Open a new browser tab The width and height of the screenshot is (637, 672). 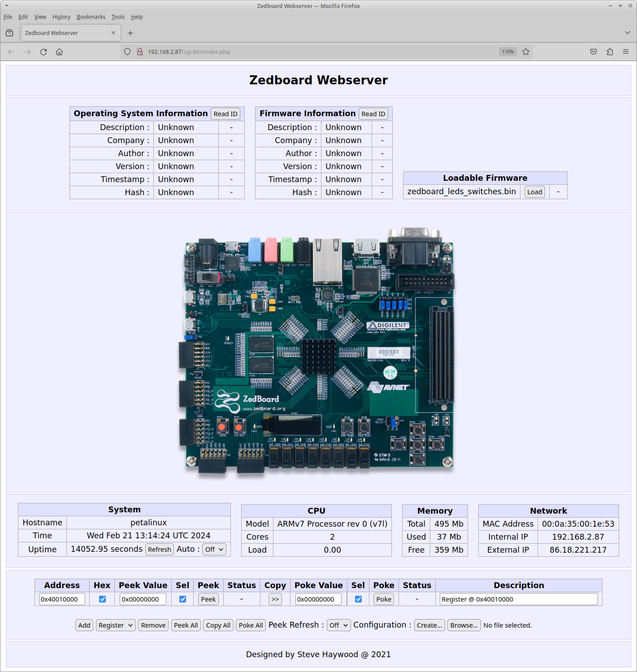[130, 33]
